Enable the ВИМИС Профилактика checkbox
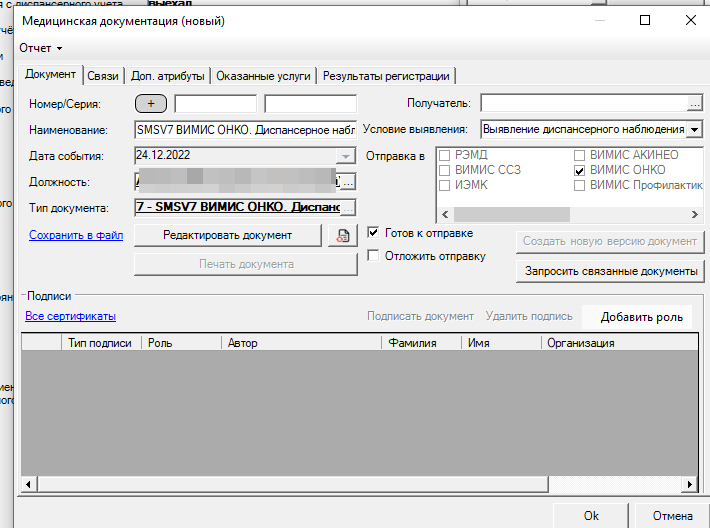 tap(579, 185)
